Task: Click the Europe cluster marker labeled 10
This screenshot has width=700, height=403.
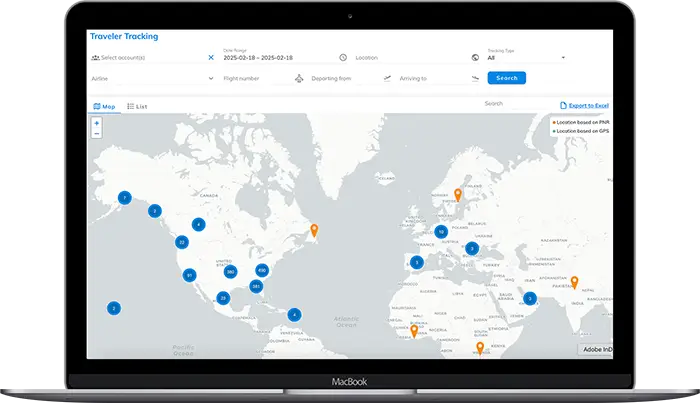Action: point(441,232)
